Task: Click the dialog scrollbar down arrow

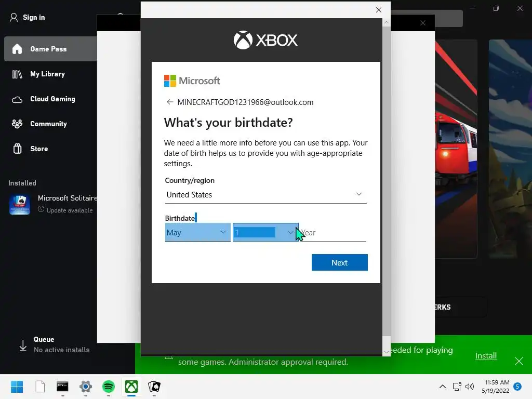Action: click(387, 352)
